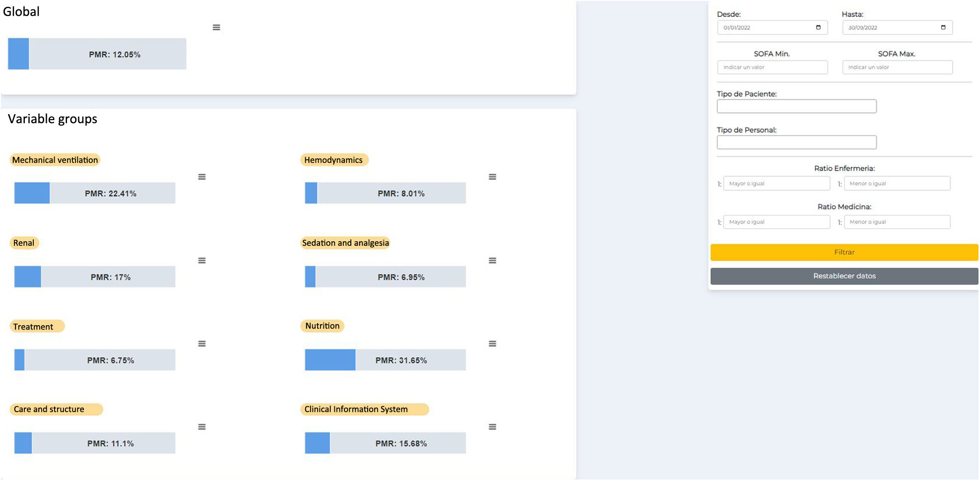Open the Global chart hamburger menu

pos(216,27)
